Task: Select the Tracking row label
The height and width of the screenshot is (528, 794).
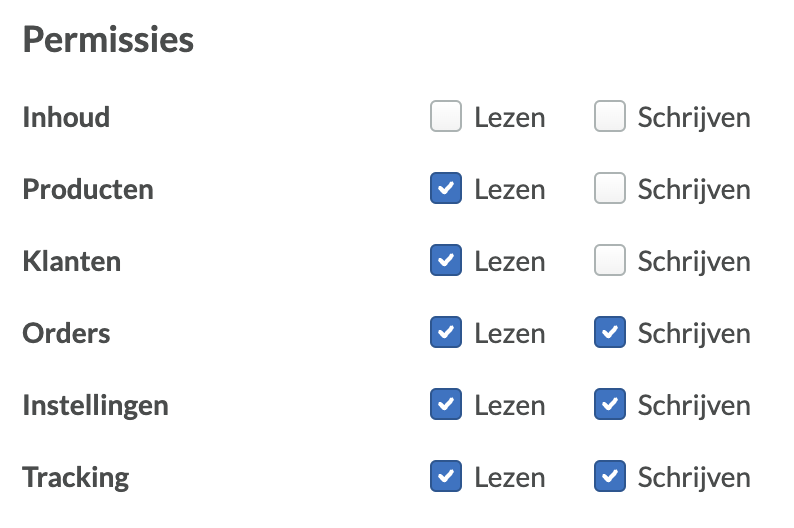Action: point(76,478)
